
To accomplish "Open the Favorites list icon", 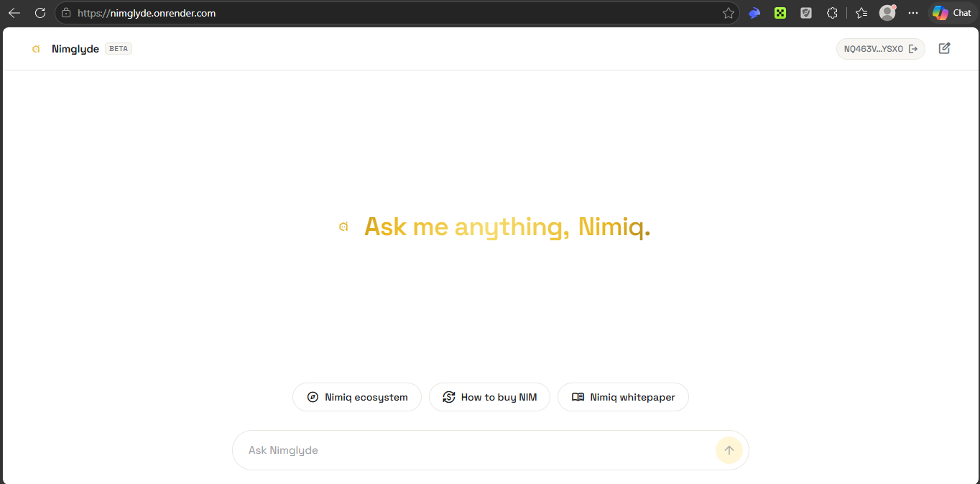I will [x=861, y=13].
